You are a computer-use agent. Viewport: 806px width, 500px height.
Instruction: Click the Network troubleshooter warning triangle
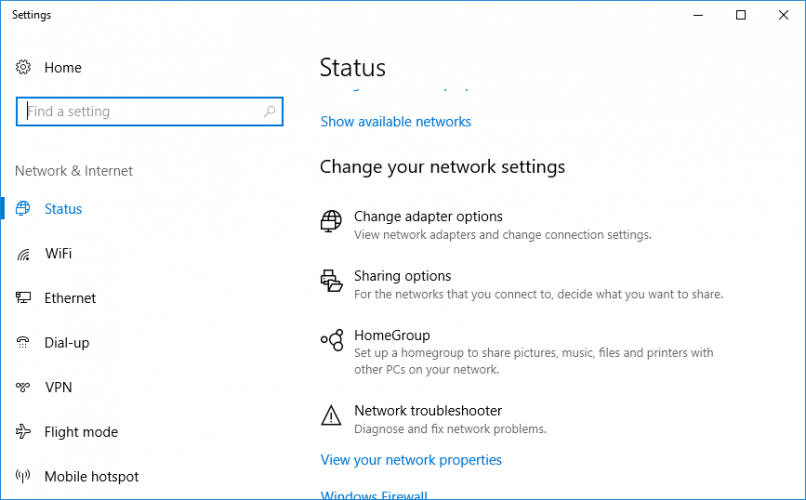click(x=331, y=415)
